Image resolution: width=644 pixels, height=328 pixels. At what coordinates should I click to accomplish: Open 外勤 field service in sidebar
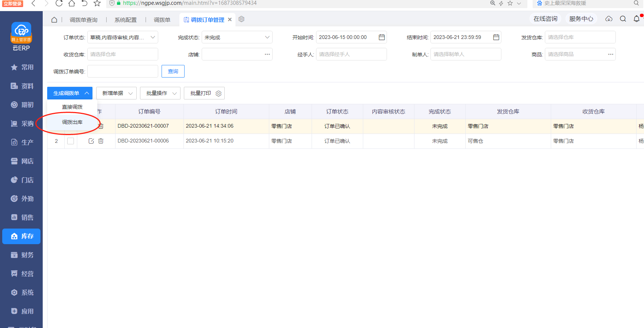click(22, 199)
